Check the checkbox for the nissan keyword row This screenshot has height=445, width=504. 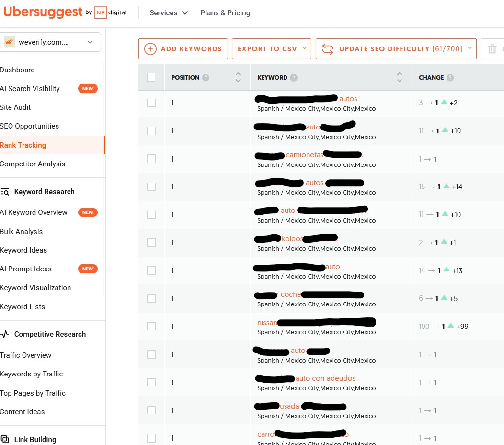pyautogui.click(x=151, y=326)
